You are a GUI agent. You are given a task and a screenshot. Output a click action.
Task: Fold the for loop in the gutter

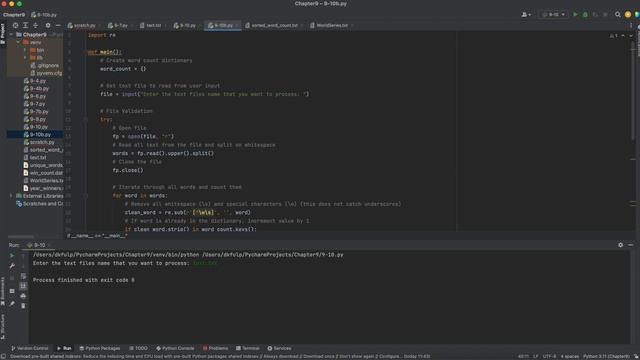click(x=85, y=196)
